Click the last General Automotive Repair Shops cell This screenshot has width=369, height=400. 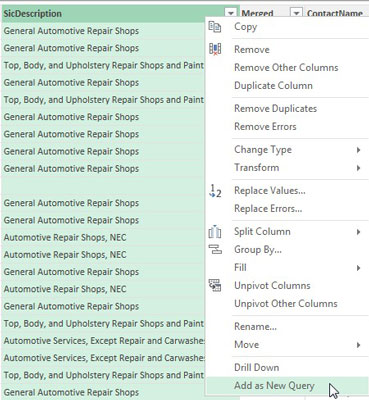[x=103, y=392]
